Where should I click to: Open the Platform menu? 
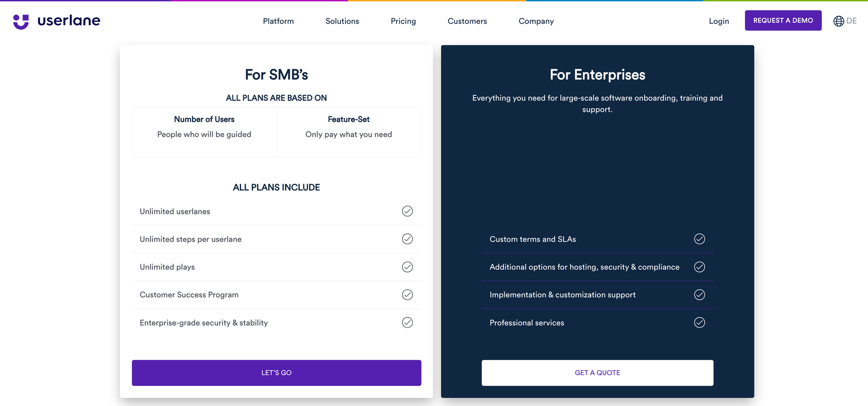278,21
